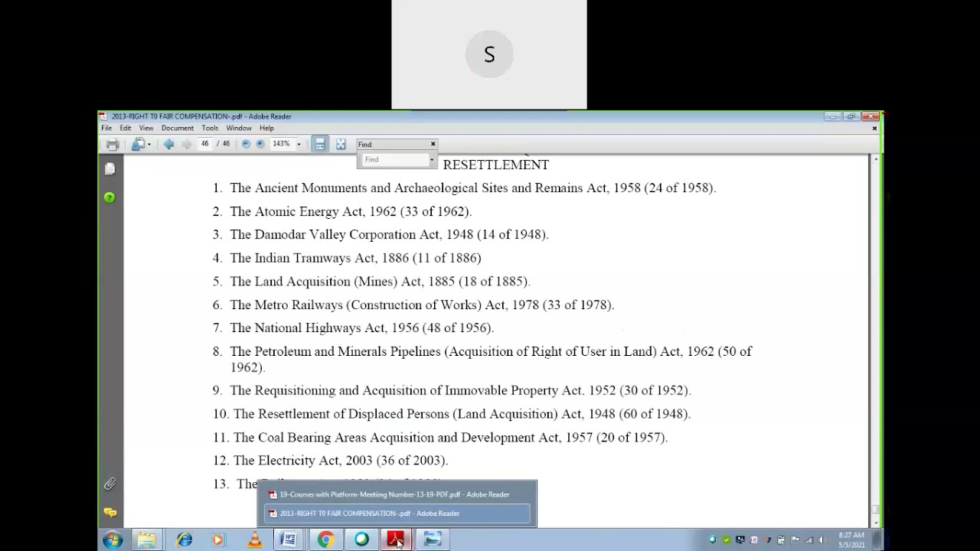The image size is (980, 551).
Task: Click the 143% zoom value field
Action: point(281,144)
